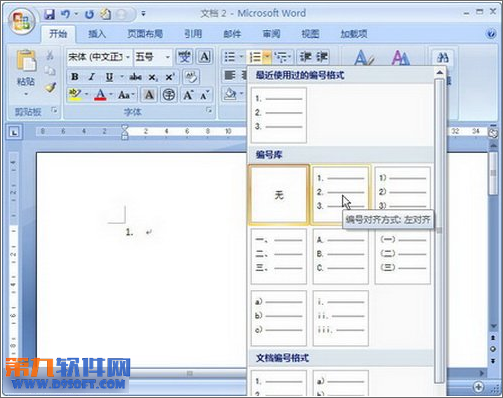Toggle Bold formatting
503x398 pixels.
(x=75, y=77)
